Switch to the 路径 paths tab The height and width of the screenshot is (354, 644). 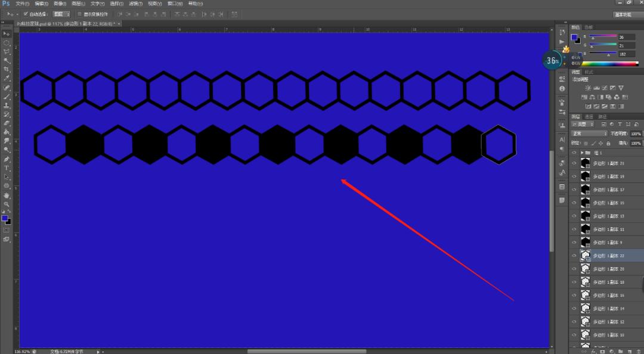(x=602, y=117)
